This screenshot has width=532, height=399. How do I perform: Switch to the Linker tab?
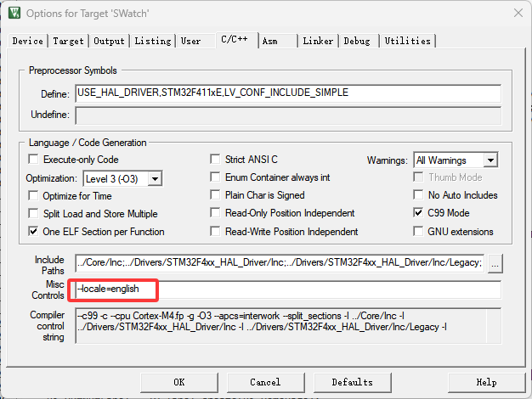click(x=318, y=41)
